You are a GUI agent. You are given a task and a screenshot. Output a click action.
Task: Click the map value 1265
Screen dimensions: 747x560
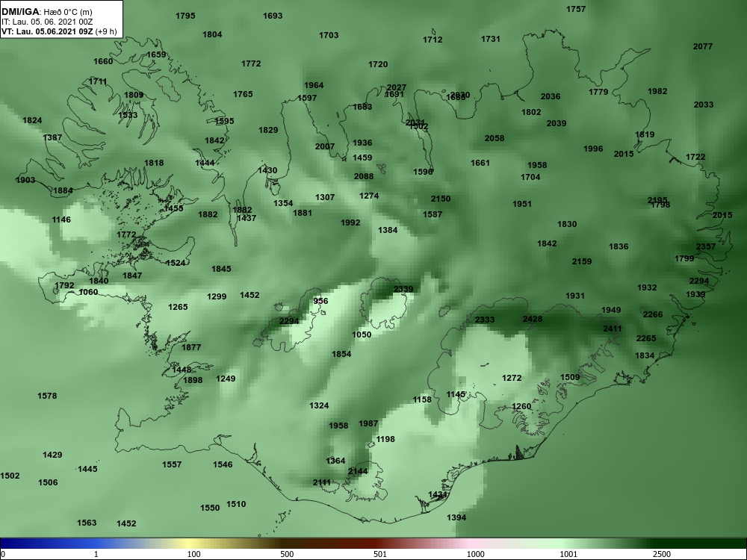coord(178,307)
